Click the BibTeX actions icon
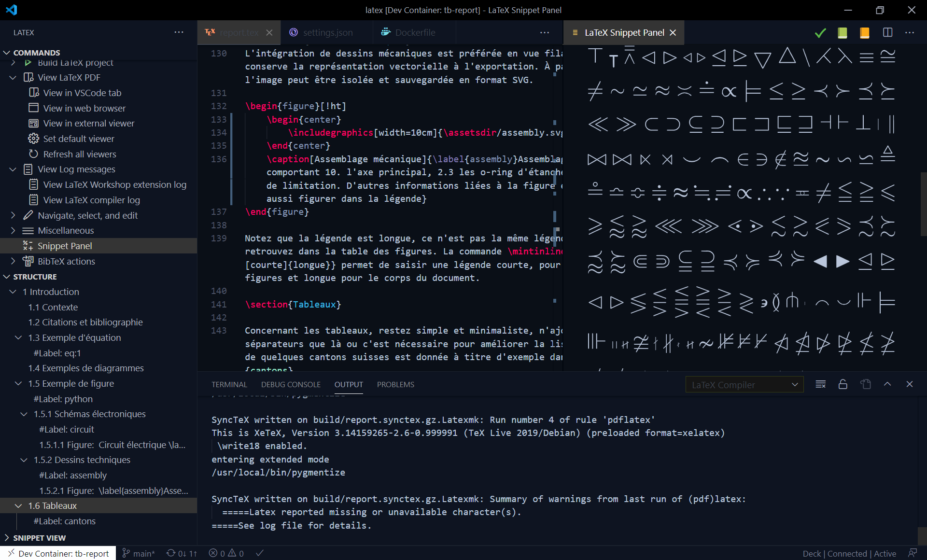 pos(29,261)
